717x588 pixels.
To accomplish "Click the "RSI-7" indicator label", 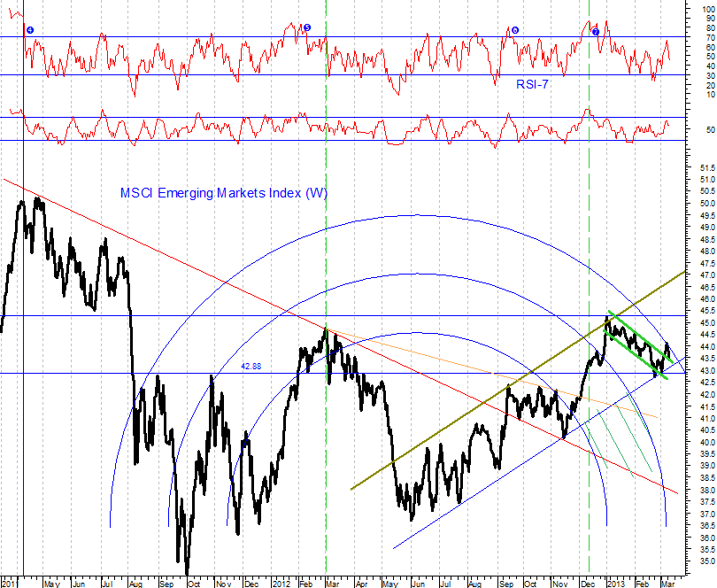I will (532, 84).
